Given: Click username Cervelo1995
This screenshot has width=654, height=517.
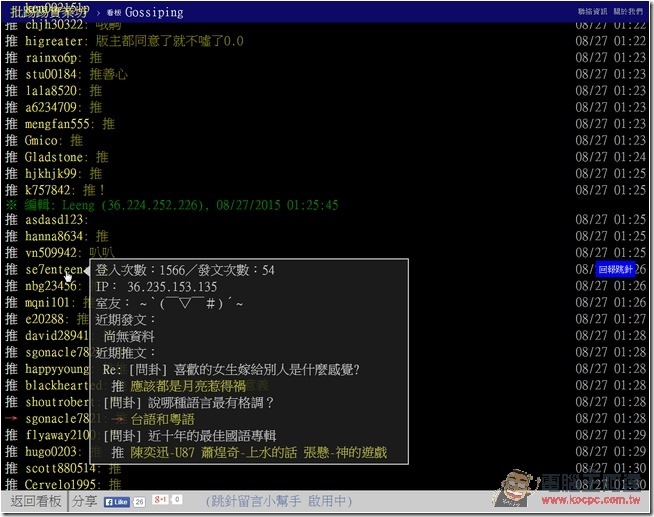Looking at the screenshot, I should coord(60,484).
